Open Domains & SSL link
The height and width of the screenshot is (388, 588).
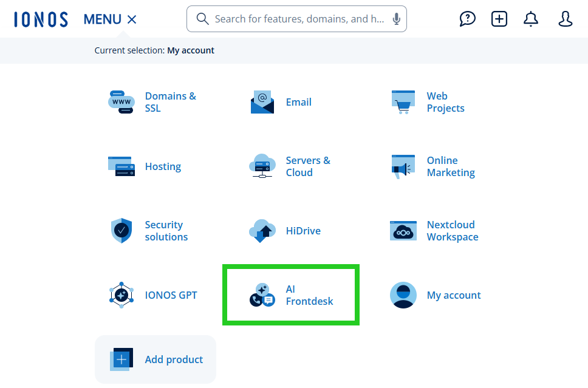click(171, 102)
